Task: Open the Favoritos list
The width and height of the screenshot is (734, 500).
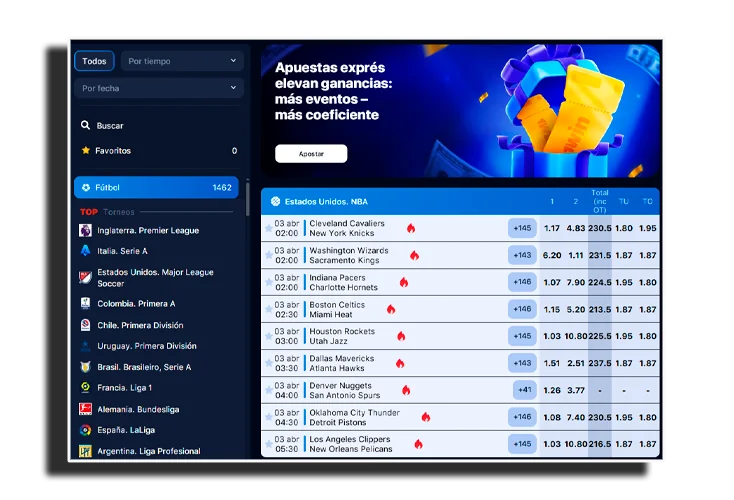Action: click(x=159, y=150)
